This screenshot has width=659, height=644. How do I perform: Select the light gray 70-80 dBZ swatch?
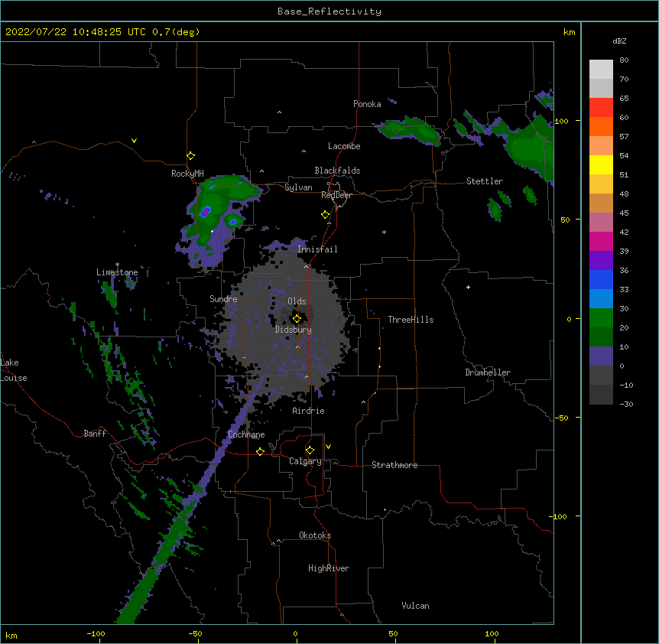pyautogui.click(x=601, y=70)
